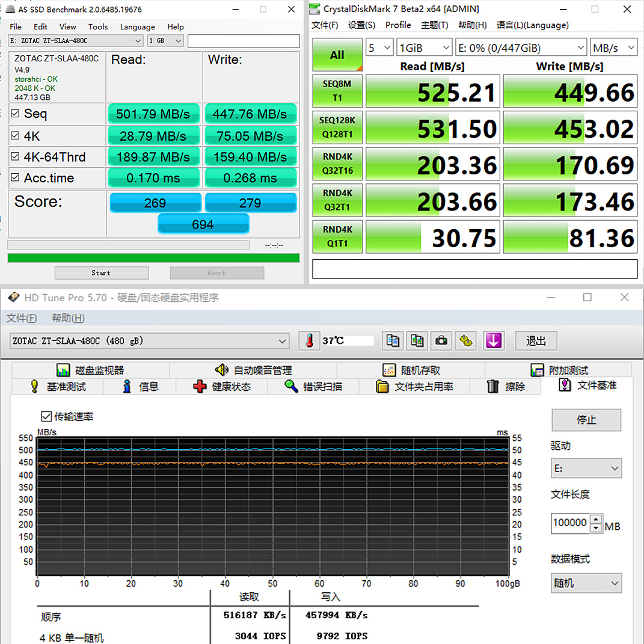Click the temperature thermometer icon in HD Tune
644x644 pixels.
click(309, 341)
